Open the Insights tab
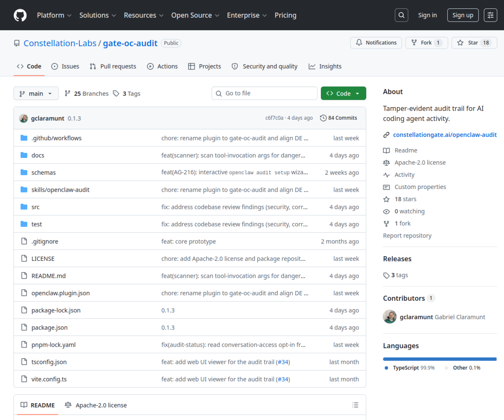The image size is (504, 420). pyautogui.click(x=325, y=66)
